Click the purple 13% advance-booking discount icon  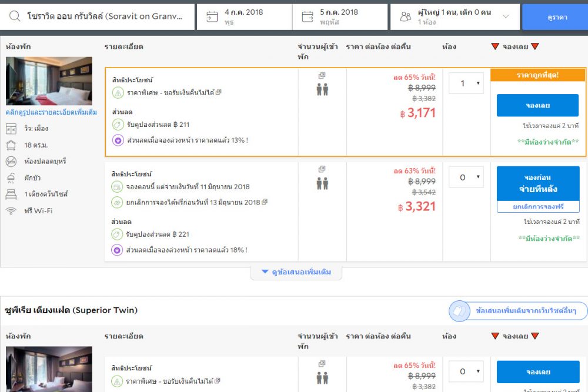coord(118,140)
